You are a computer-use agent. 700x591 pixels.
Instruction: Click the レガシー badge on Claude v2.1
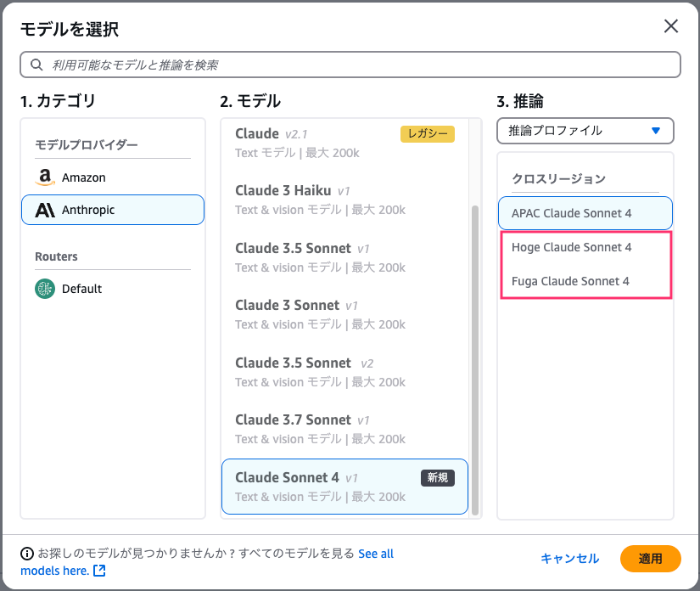coord(428,134)
